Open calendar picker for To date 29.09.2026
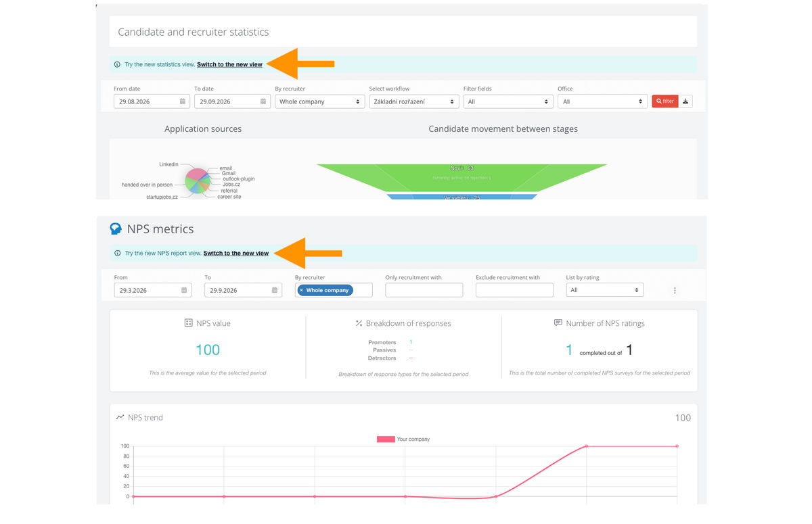The height and width of the screenshot is (524, 812). 263,101
